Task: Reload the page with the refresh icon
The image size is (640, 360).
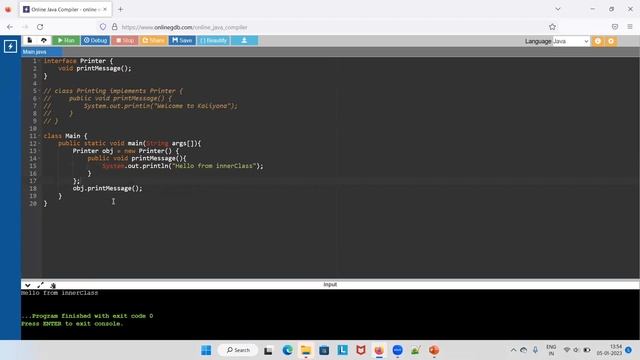Action: click(x=40, y=27)
